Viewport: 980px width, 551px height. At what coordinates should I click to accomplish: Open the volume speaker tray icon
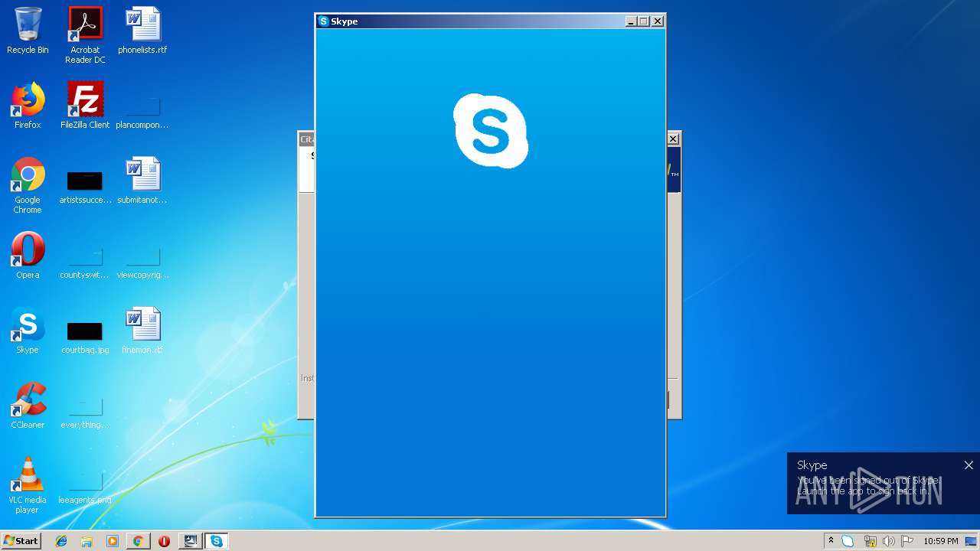(x=888, y=541)
